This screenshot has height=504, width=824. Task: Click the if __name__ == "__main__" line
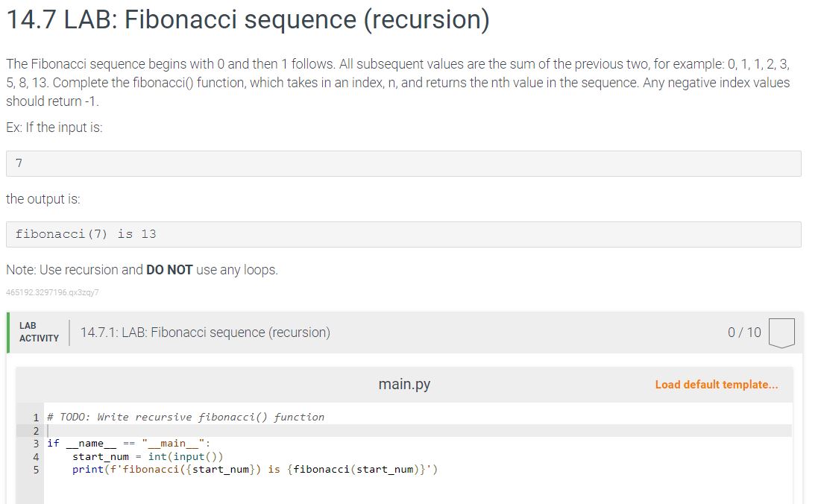point(128,443)
